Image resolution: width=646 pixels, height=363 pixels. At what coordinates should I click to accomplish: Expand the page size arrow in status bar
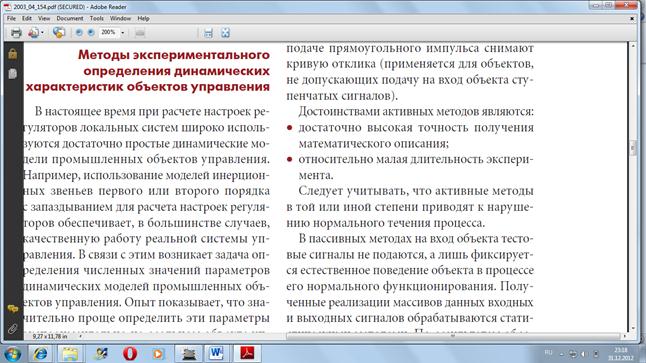pos(80,337)
